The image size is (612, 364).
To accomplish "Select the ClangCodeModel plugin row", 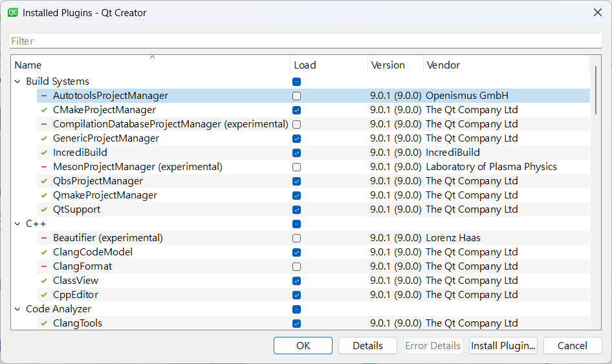I will (x=313, y=252).
